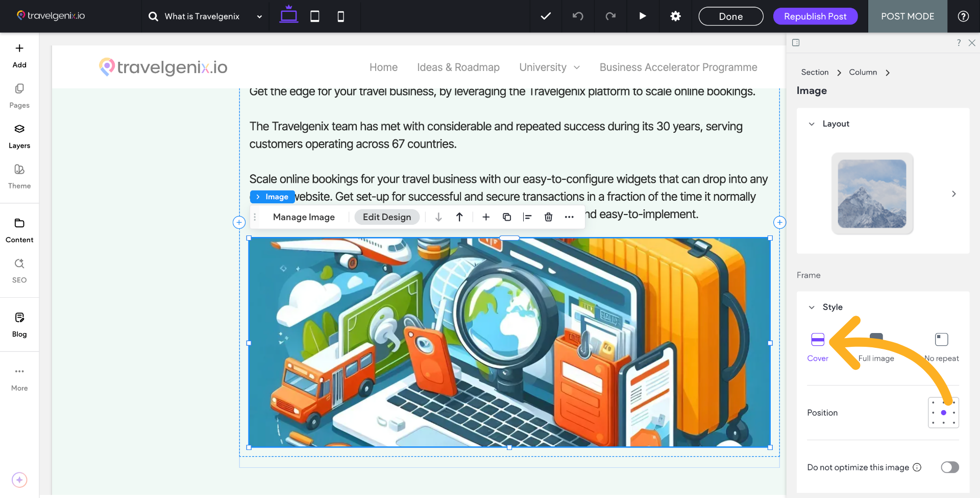Click the Edit Design button

(386, 217)
